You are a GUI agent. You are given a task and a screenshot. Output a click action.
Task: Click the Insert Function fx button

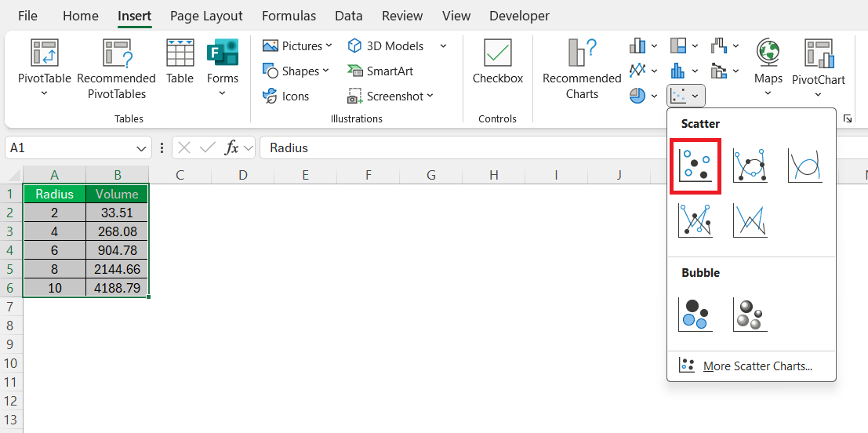point(231,148)
